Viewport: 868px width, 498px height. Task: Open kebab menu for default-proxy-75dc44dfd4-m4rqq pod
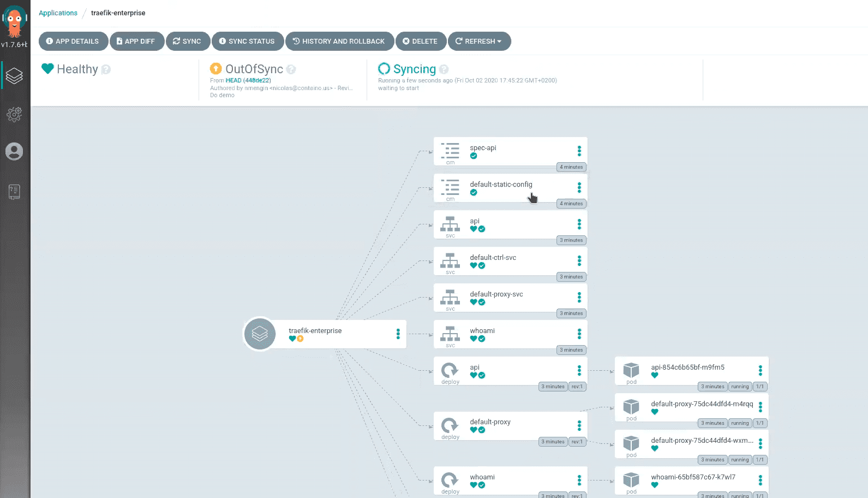761,407
